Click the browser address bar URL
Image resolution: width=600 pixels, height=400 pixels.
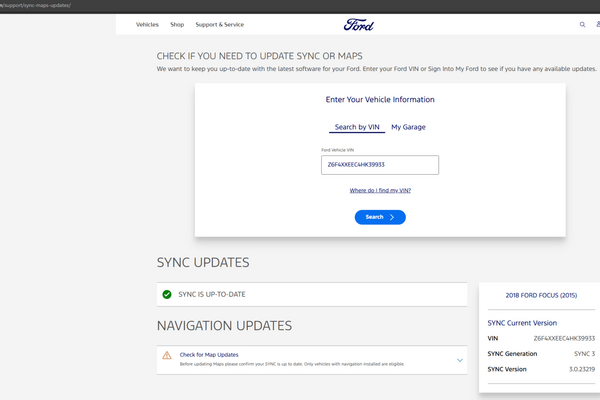point(36,5)
